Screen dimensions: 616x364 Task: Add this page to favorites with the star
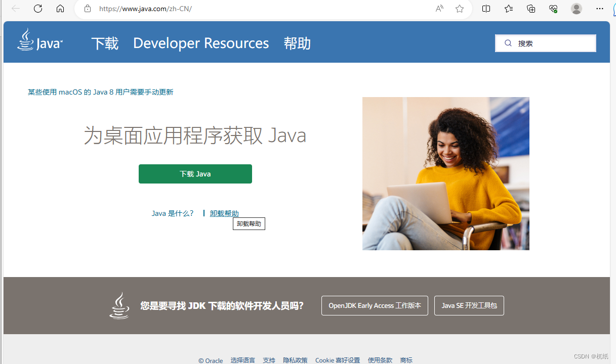tap(459, 9)
